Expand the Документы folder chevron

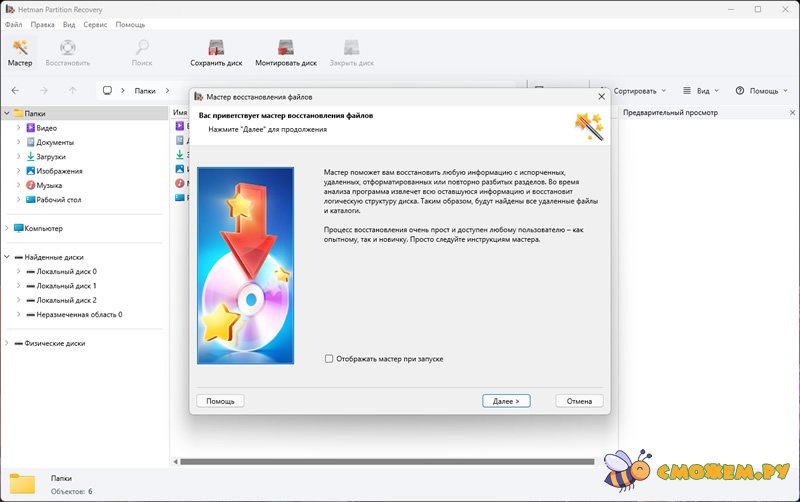(x=18, y=142)
